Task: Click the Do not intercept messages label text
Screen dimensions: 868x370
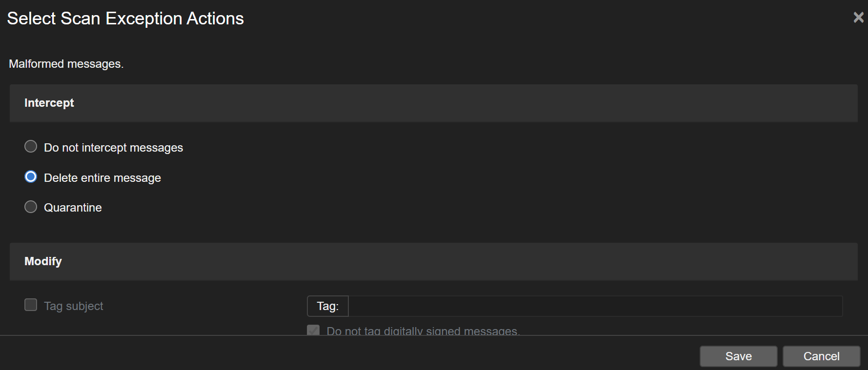Action: [x=113, y=148]
